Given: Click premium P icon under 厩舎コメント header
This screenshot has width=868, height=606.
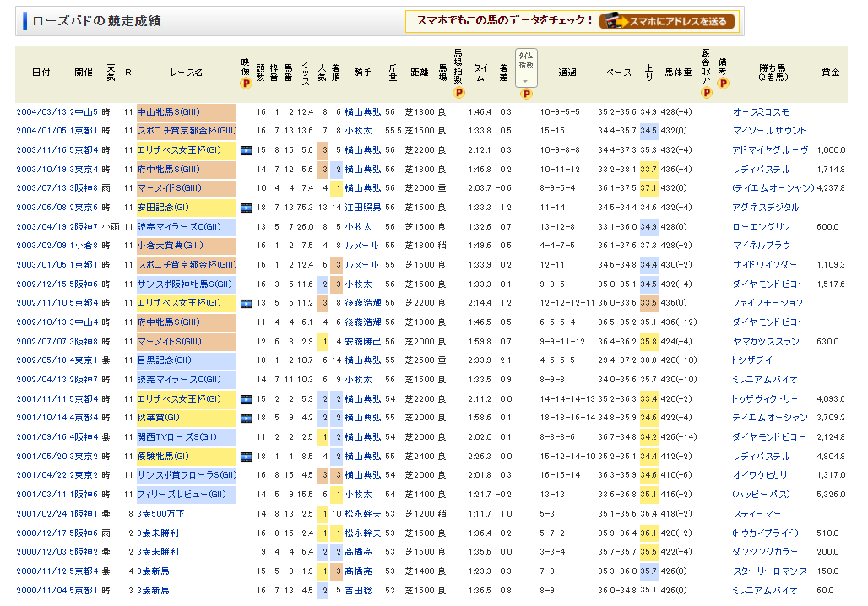Looking at the screenshot, I should pos(707,93).
